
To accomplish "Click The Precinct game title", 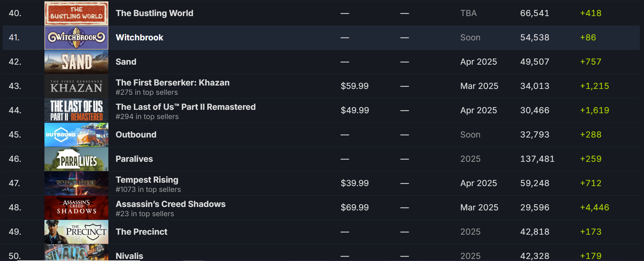I will (x=142, y=232).
